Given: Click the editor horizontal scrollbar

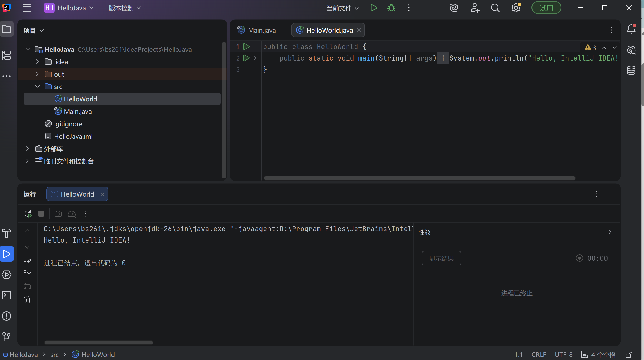Looking at the screenshot, I should pyautogui.click(x=419, y=178).
